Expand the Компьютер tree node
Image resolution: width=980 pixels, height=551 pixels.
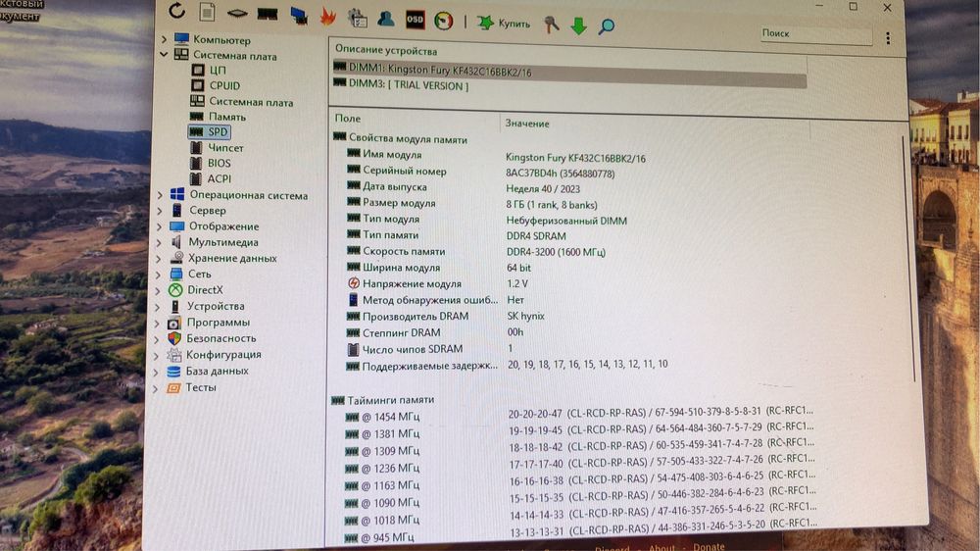coord(164,39)
